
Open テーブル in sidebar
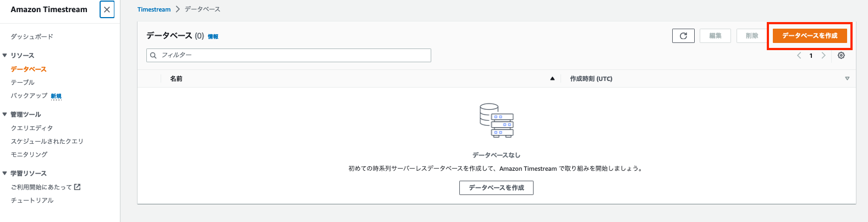(23, 83)
